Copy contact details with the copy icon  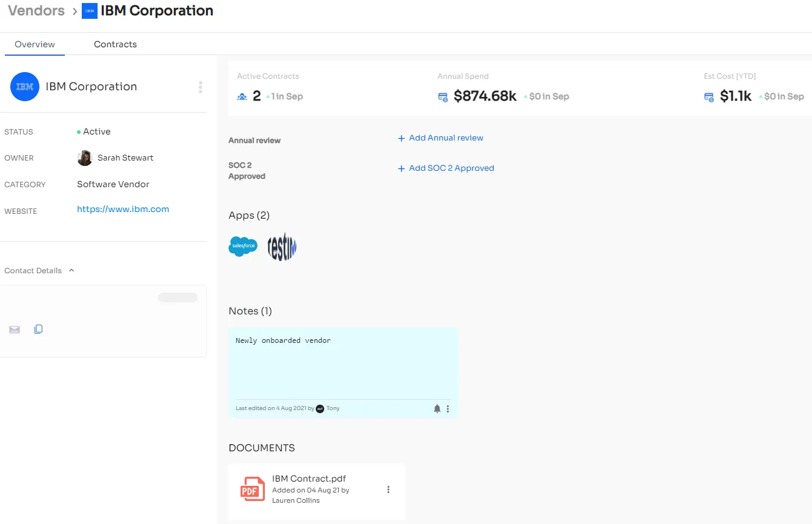coord(39,330)
